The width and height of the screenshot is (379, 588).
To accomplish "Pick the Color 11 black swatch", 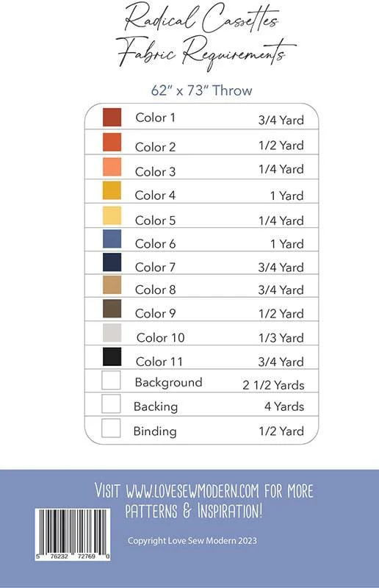I will pos(112,356).
